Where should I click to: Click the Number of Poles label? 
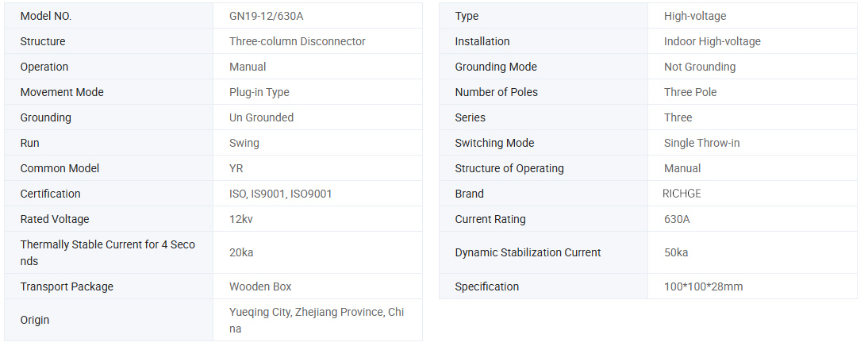[x=496, y=92]
